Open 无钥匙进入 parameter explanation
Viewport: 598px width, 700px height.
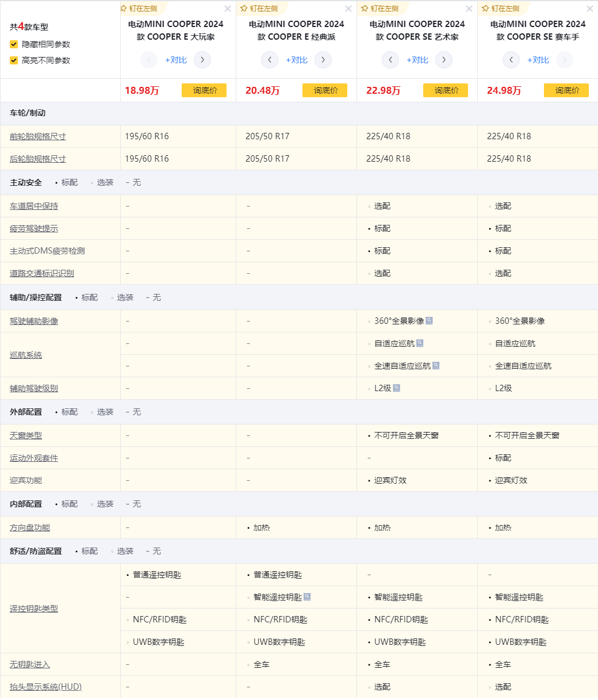30,664
